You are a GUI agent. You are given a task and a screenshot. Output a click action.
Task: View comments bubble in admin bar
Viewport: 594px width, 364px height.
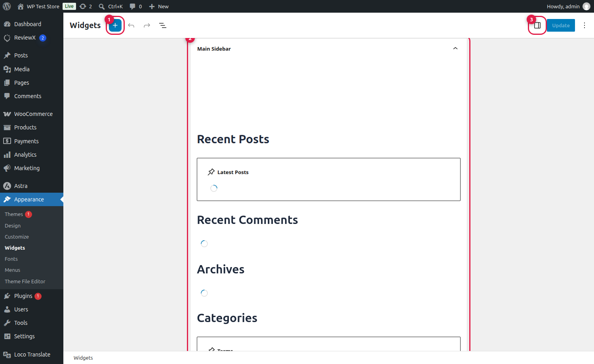(x=136, y=6)
